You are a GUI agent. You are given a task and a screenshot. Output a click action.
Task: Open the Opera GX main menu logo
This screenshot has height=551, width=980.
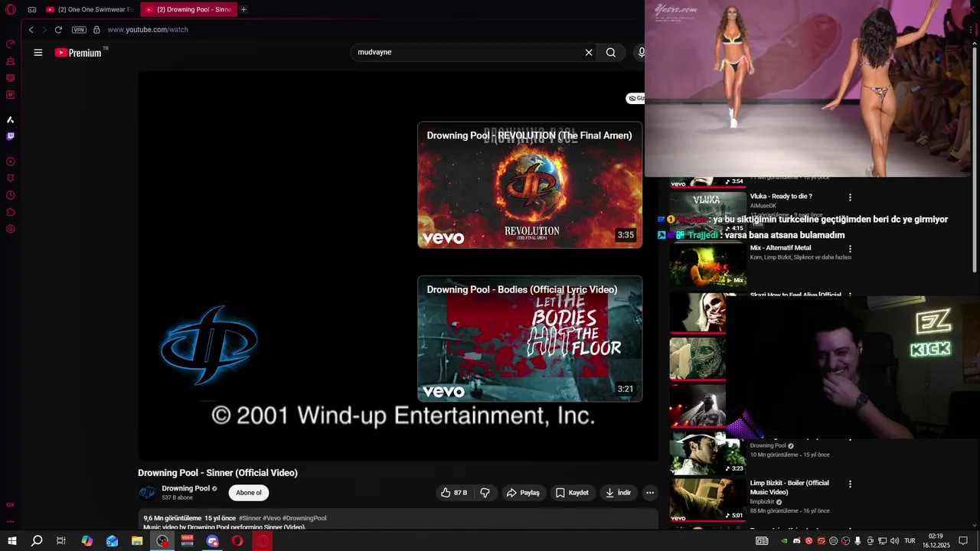pos(10,9)
